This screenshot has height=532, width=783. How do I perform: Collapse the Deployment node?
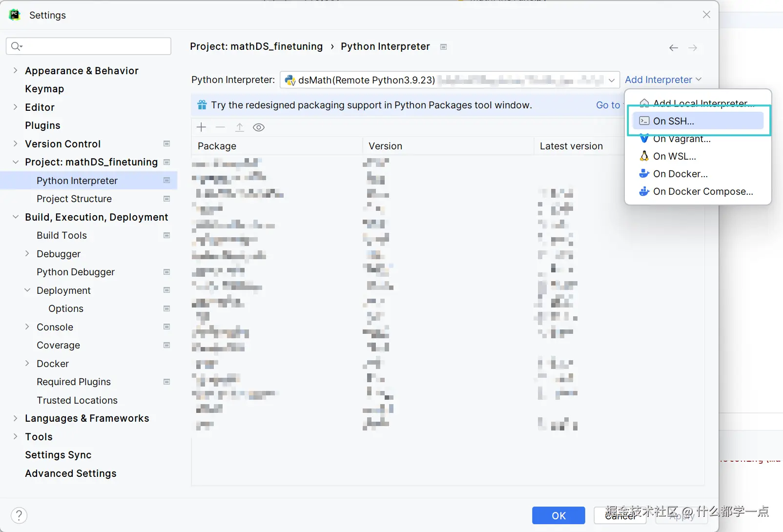pyautogui.click(x=27, y=290)
